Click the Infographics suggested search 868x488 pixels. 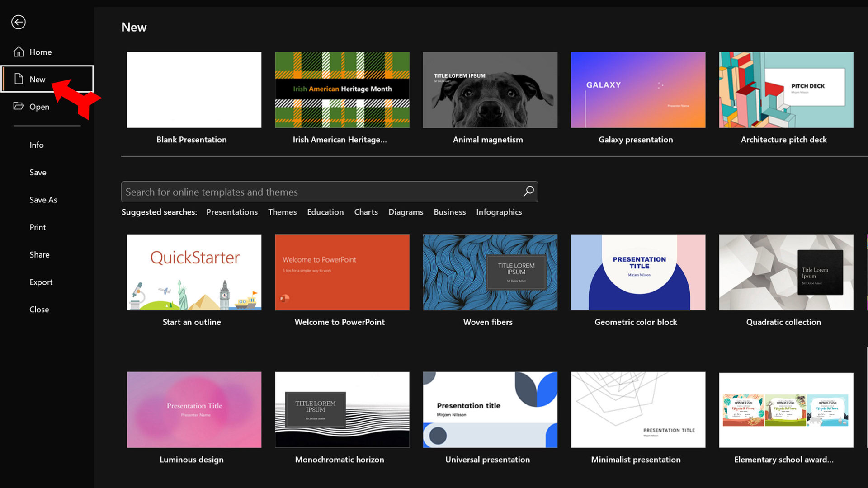point(499,212)
